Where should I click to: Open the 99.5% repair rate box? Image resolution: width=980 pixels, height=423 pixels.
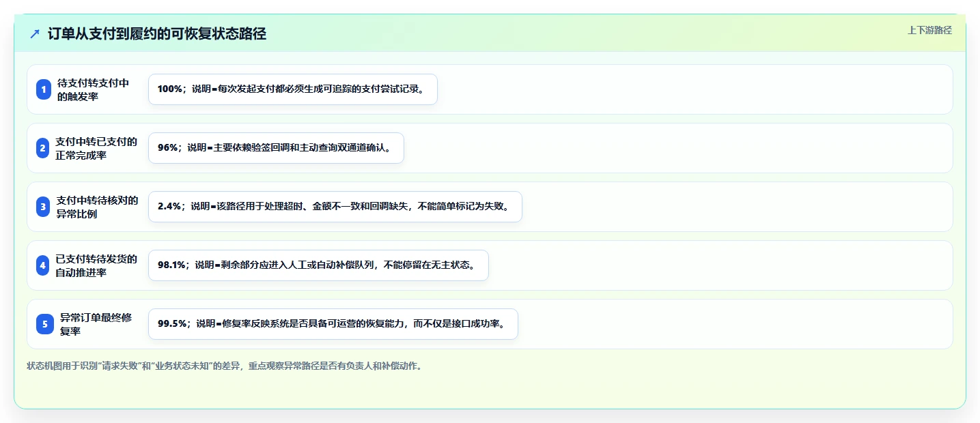pos(333,324)
